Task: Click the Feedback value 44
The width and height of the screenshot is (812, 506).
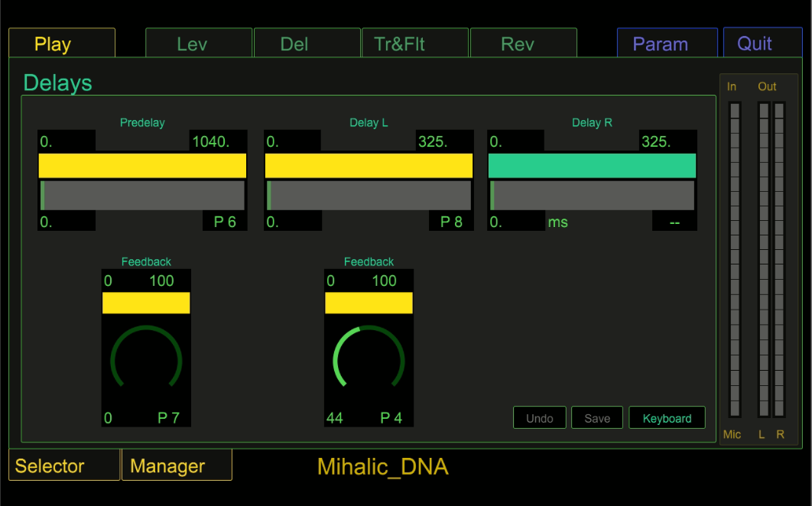Action: tap(335, 417)
